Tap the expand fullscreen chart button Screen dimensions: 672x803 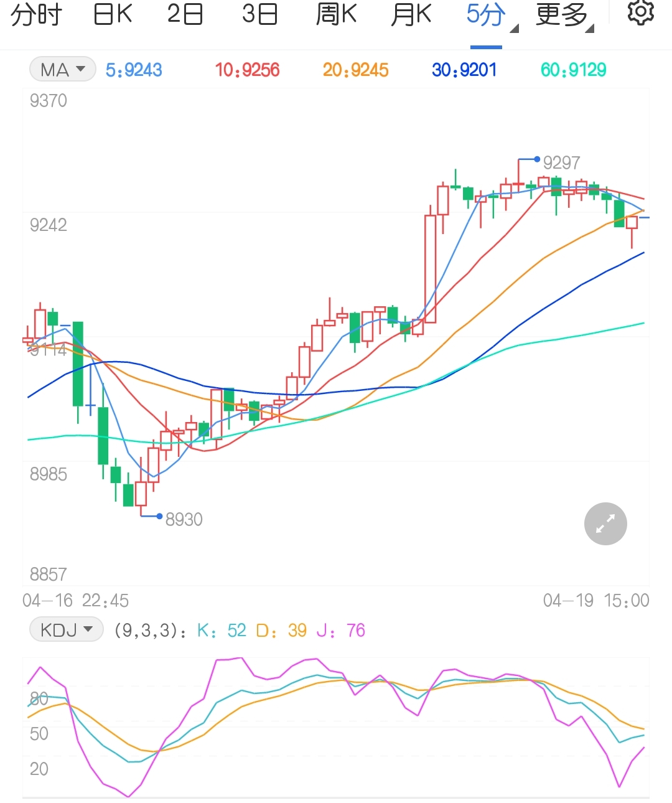pyautogui.click(x=605, y=524)
